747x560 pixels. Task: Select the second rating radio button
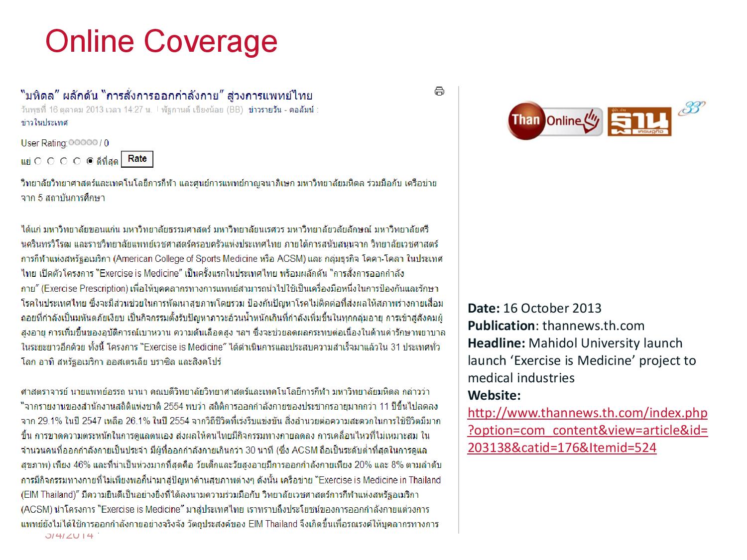click(51, 161)
